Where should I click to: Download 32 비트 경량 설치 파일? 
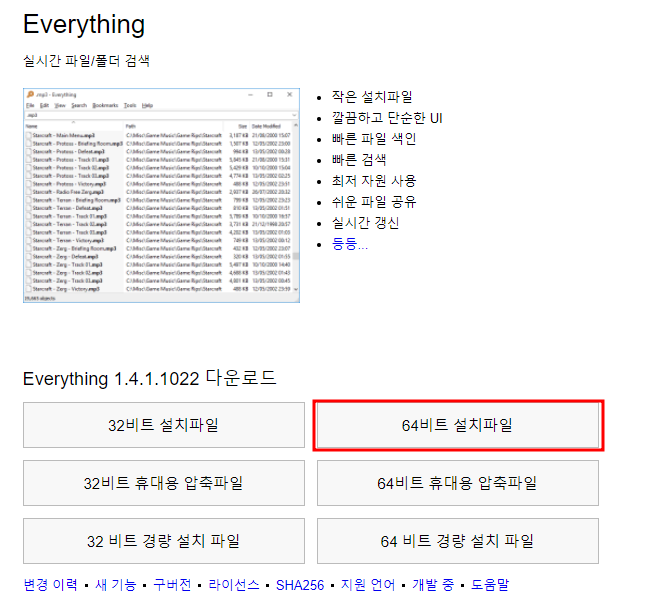click(x=164, y=541)
